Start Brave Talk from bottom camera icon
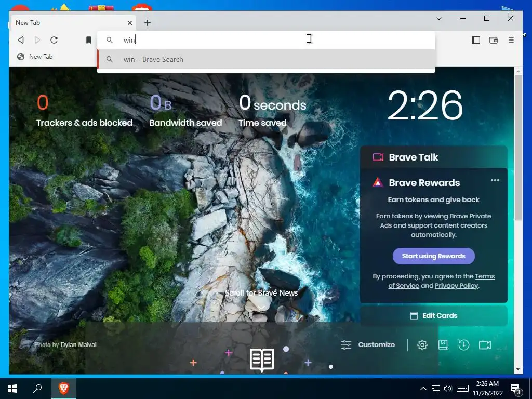Image resolution: width=532 pixels, height=399 pixels. click(485, 345)
